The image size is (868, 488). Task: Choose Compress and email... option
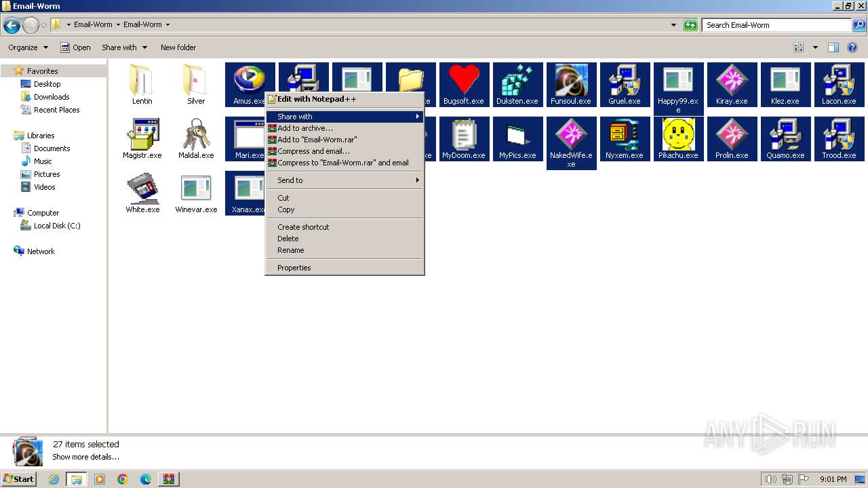click(344, 151)
